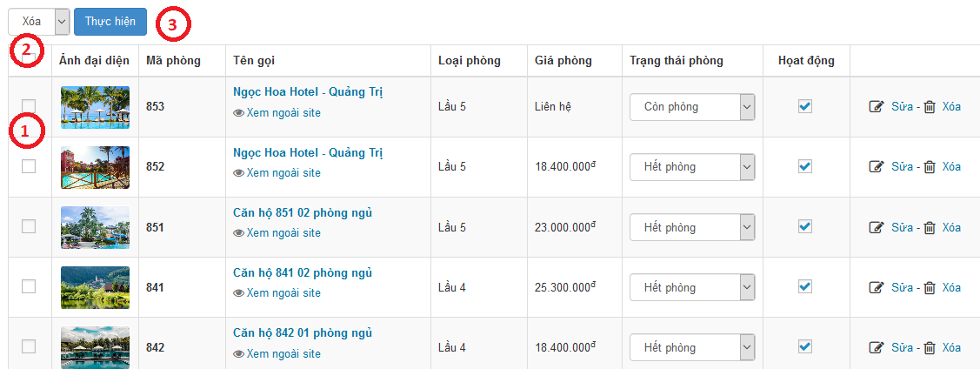The height and width of the screenshot is (369, 980).
Task: Click the edit pencil icon for room 853
Action: (877, 107)
